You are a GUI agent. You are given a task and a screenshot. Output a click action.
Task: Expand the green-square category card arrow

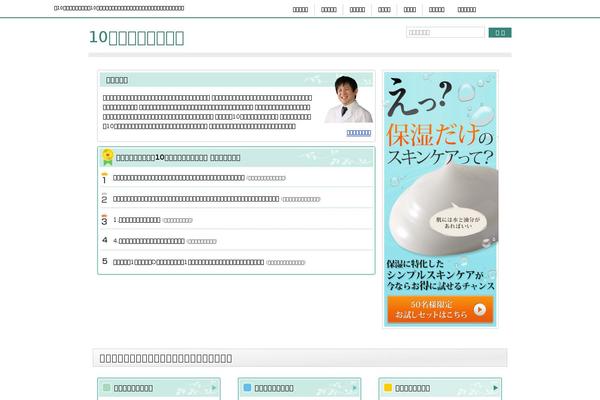coord(214,388)
